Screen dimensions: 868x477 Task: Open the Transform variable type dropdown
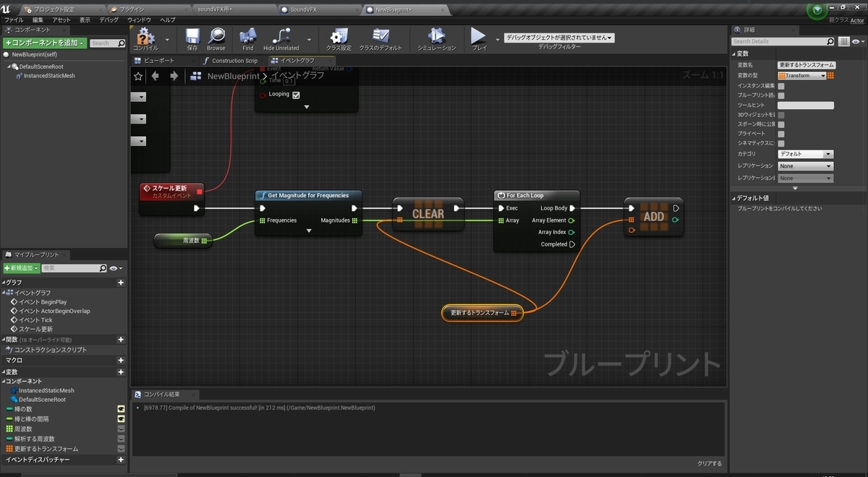click(801, 76)
